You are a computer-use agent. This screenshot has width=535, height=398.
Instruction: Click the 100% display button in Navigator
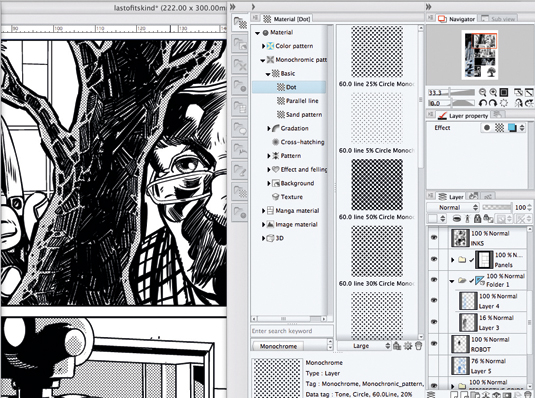coord(504,92)
